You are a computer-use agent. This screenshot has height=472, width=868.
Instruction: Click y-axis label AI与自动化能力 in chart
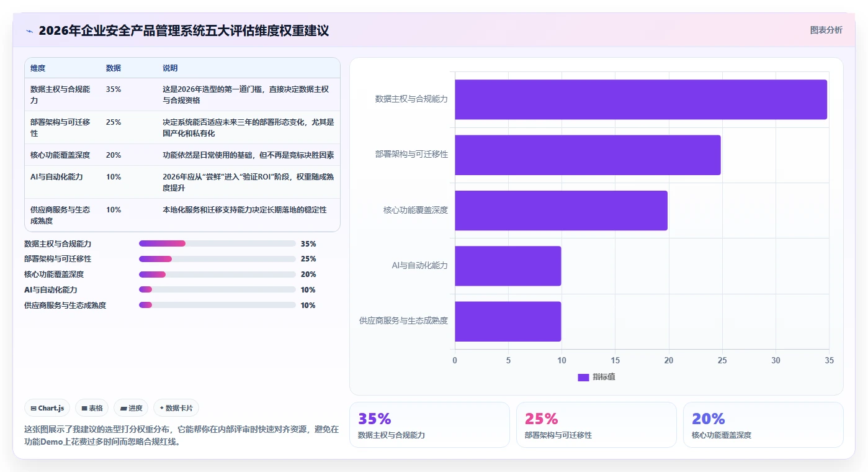419,265
